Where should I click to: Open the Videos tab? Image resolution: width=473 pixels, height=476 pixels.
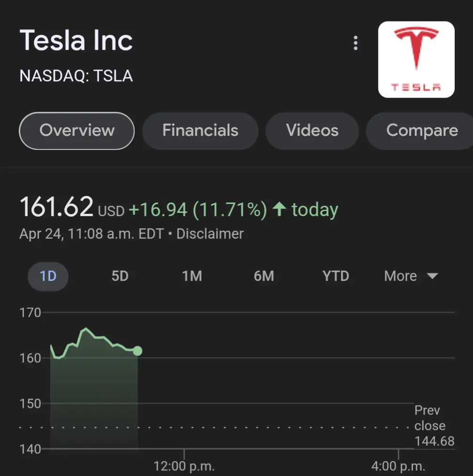(312, 131)
